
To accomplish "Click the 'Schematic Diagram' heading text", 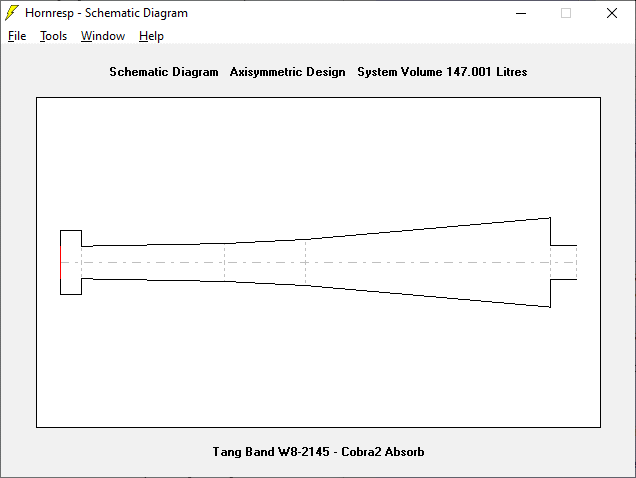I will [164, 72].
